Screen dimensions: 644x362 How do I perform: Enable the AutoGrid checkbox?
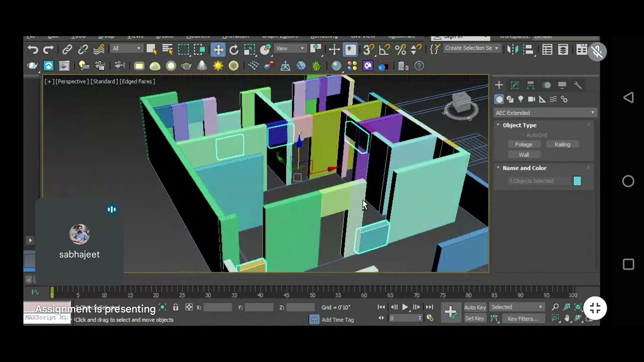[523, 135]
